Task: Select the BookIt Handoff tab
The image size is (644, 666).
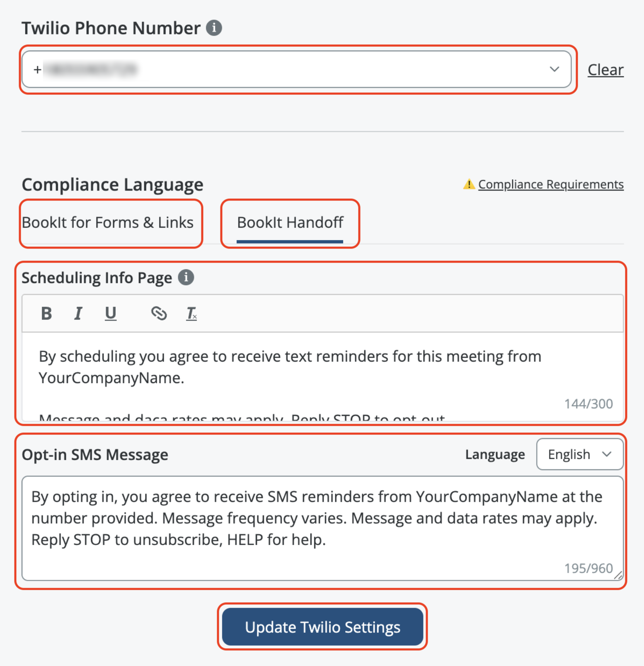Action: pyautogui.click(x=290, y=223)
